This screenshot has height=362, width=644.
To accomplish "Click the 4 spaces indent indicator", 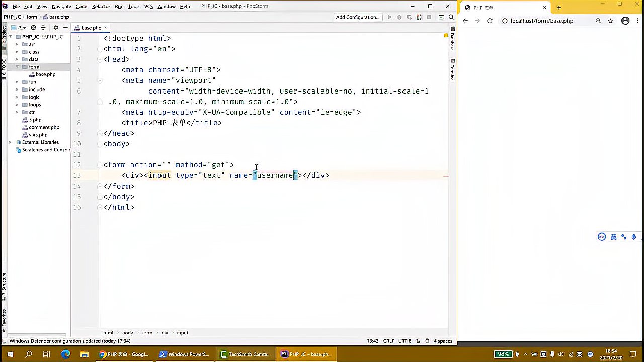I will [x=443, y=341].
